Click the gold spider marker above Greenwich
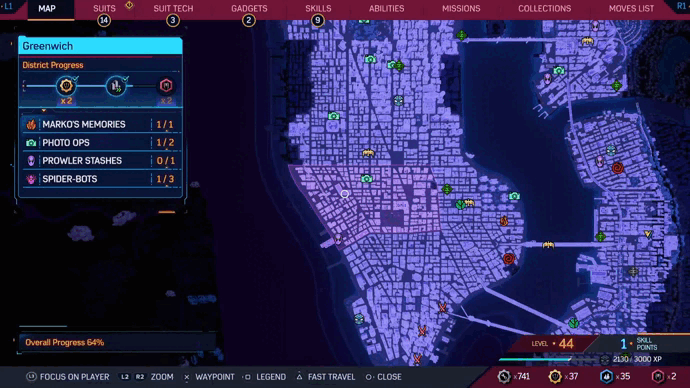 (x=368, y=153)
